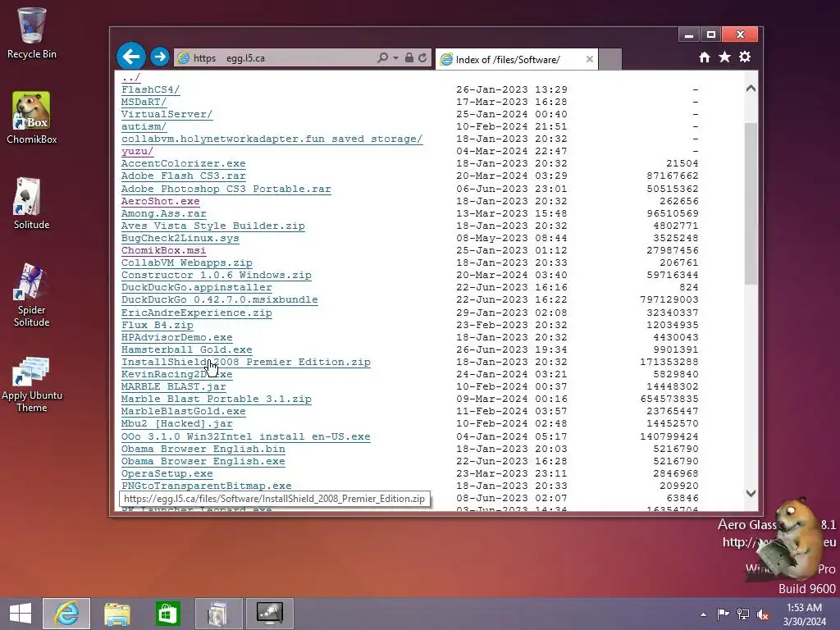Download Flux B4.zip
Screen dimensions: 840x630
coord(157,325)
